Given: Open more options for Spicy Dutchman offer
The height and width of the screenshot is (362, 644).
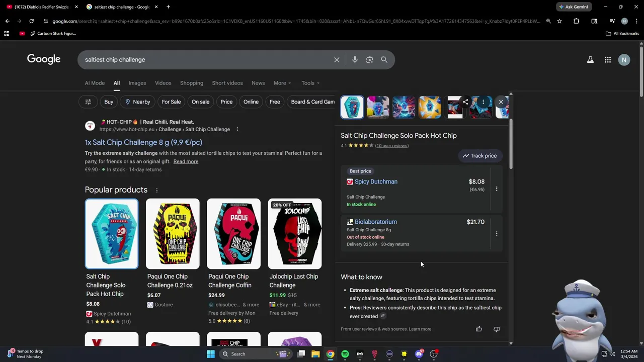Looking at the screenshot, I should pyautogui.click(x=496, y=189).
